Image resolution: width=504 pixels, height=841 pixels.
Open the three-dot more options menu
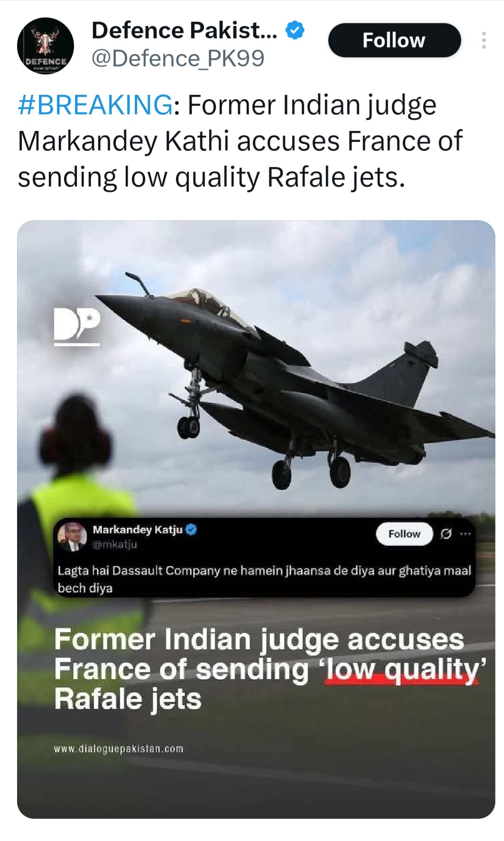click(x=483, y=40)
